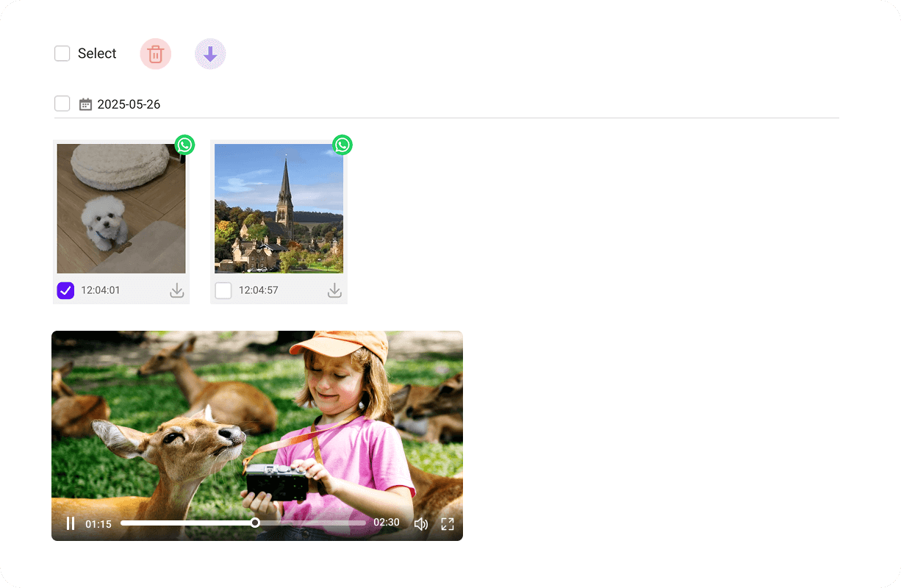Click the red trash delete icon
The height and width of the screenshot is (588, 901).
point(156,54)
